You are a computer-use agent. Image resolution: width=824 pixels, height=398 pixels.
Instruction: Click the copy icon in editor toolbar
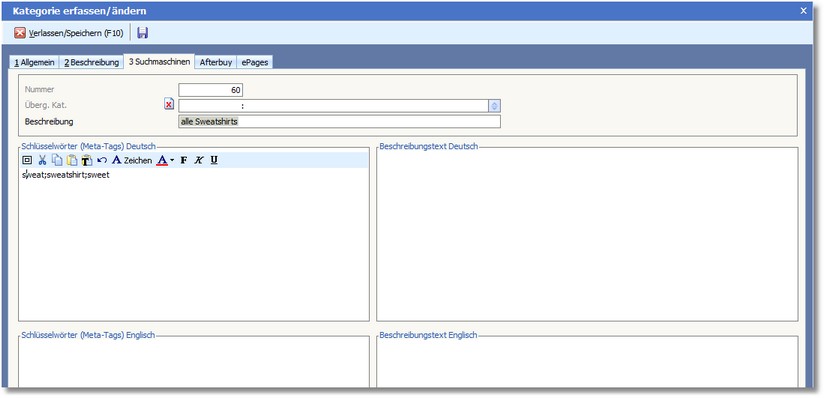(57, 160)
